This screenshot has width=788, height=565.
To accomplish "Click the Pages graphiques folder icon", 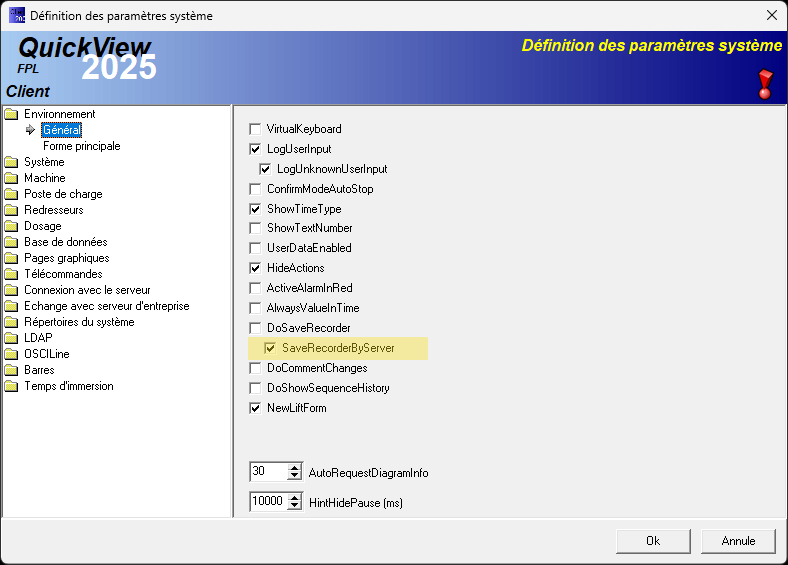I will pos(11,258).
